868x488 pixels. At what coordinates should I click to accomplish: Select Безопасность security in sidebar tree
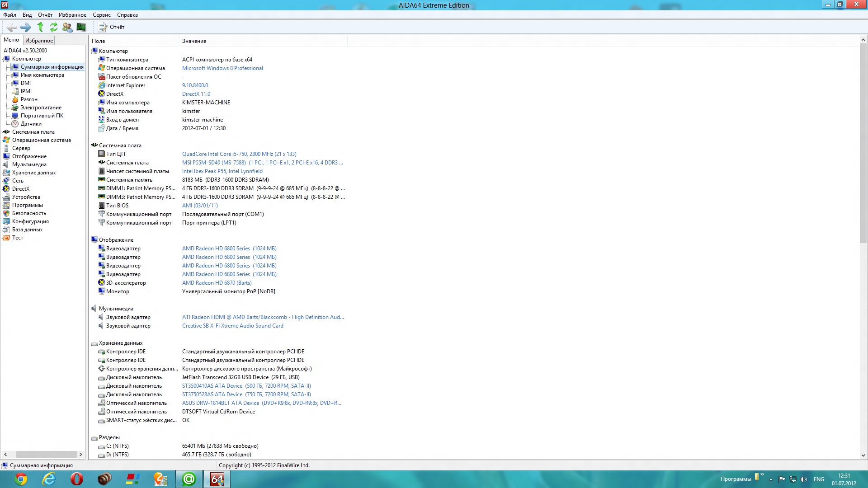(x=29, y=213)
